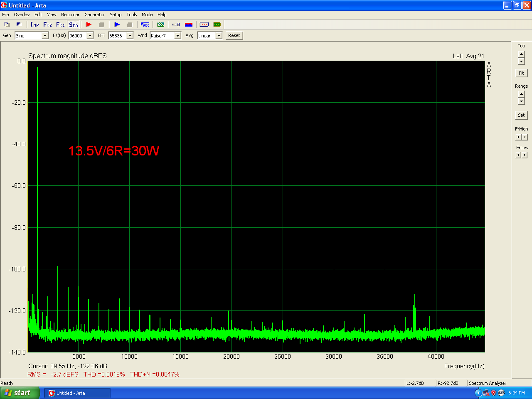This screenshot has height=399, width=532.
Task: Decrease the Top level with down arrow
Action: pyautogui.click(x=521, y=61)
